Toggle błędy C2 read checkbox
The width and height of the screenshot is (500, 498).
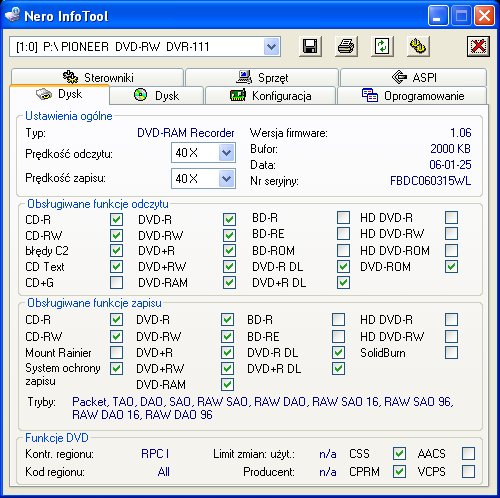point(116,251)
